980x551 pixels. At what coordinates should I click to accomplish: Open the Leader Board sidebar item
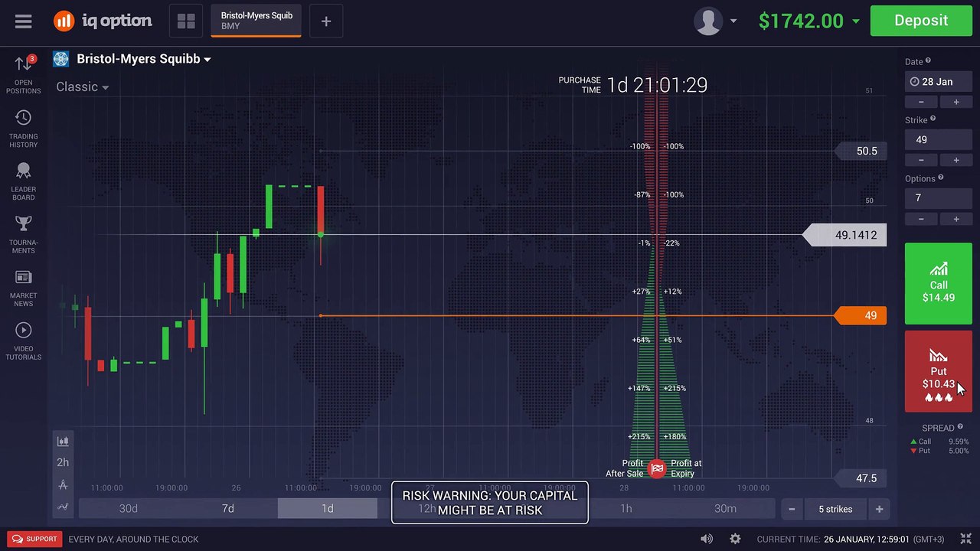(24, 181)
